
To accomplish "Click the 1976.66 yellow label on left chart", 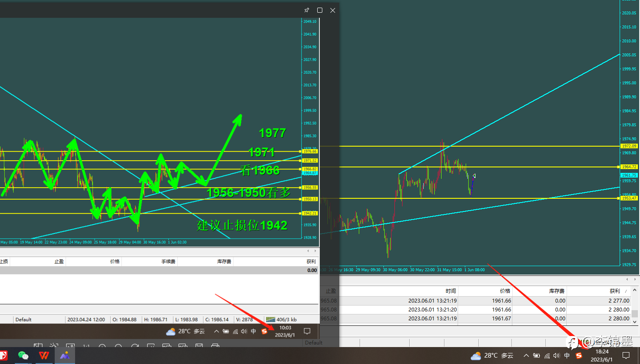I will [310, 151].
